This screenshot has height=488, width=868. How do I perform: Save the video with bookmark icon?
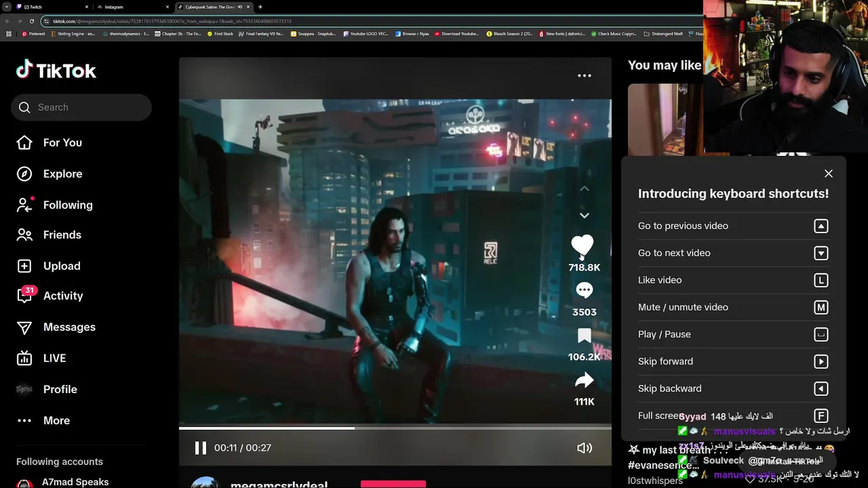(585, 336)
